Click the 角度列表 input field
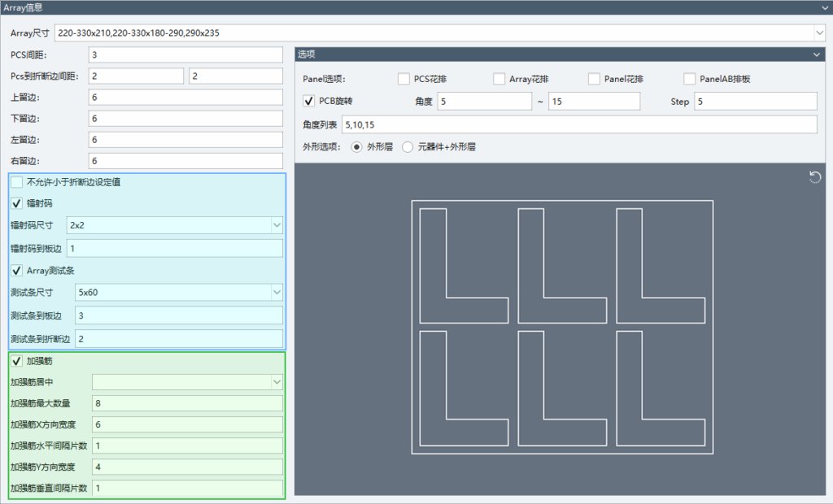 coord(579,125)
